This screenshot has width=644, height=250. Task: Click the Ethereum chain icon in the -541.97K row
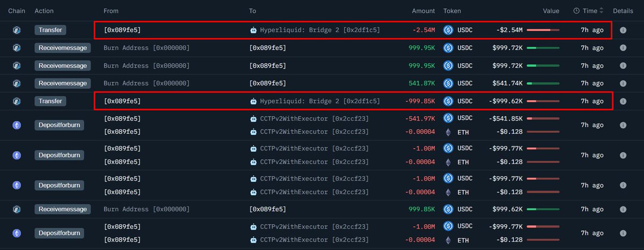pos(17,125)
